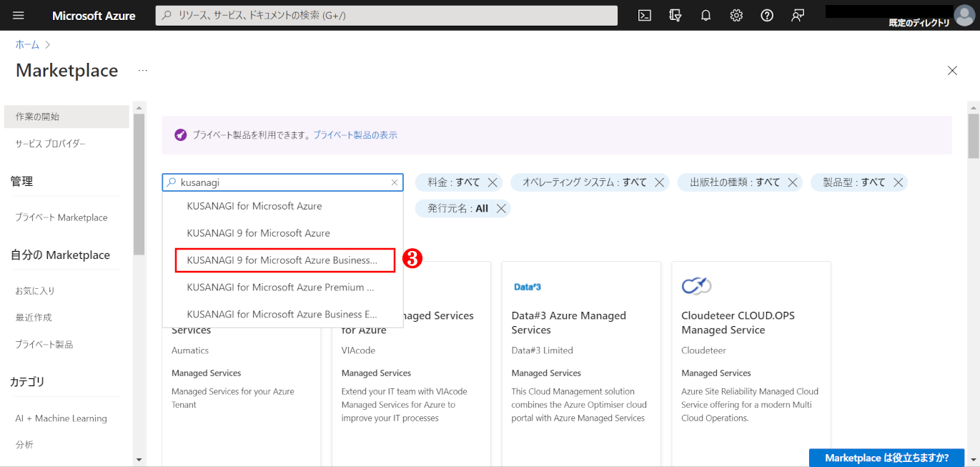
Task: Open お気に入り in the sidebar
Action: pos(35,290)
